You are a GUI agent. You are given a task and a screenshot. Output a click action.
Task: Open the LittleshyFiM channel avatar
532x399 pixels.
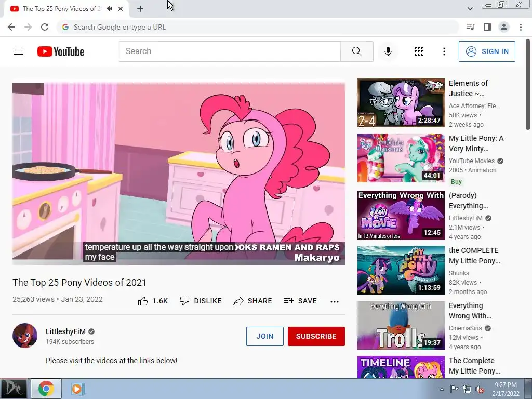coord(25,336)
